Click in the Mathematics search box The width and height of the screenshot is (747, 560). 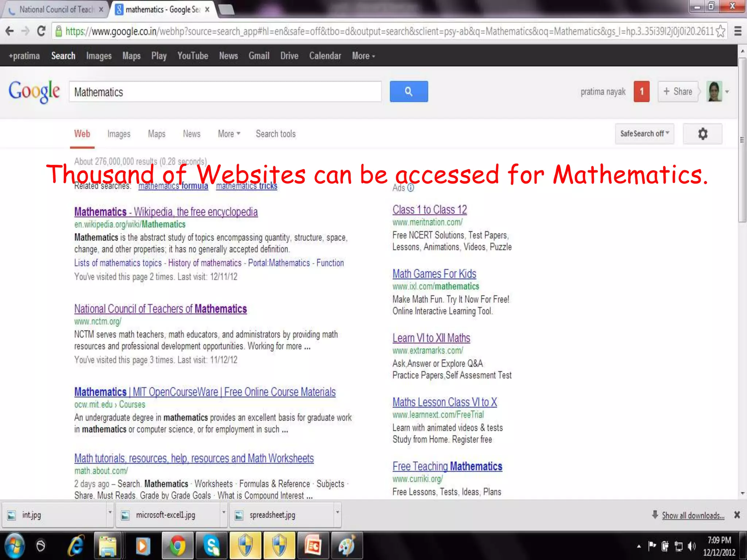pos(225,92)
